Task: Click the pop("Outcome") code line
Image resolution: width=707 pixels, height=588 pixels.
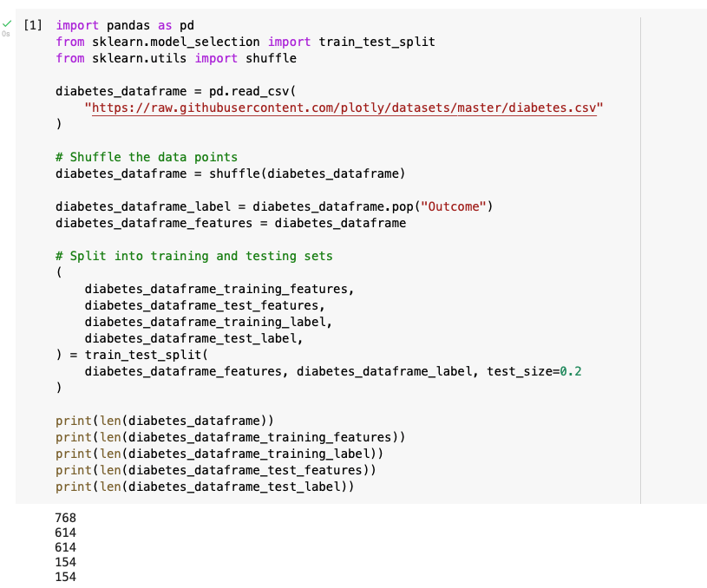Action: 273,206
